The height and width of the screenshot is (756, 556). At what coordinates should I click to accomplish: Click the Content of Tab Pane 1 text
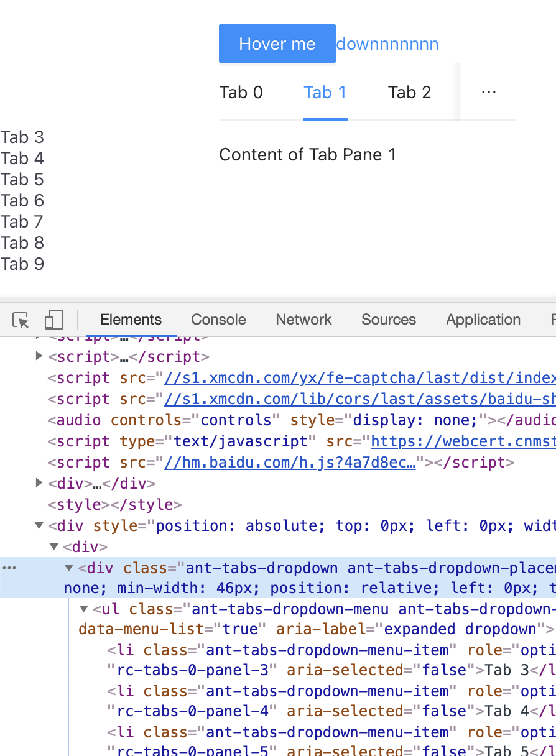point(308,155)
